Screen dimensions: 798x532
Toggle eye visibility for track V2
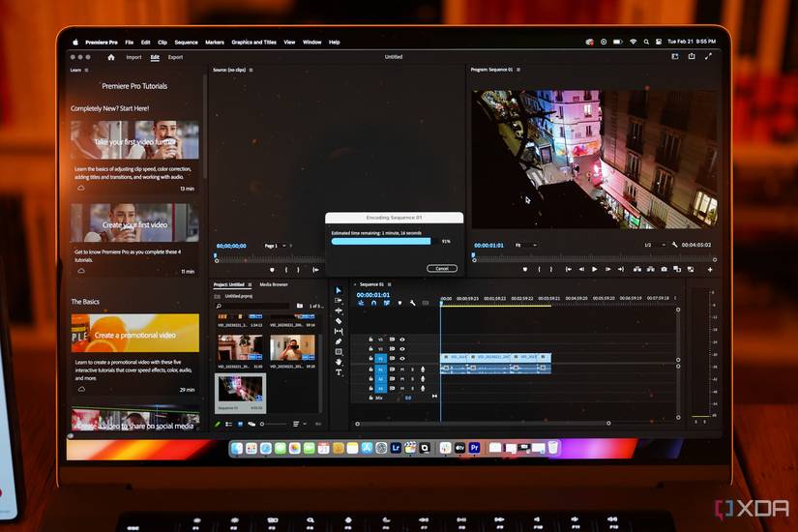402,349
